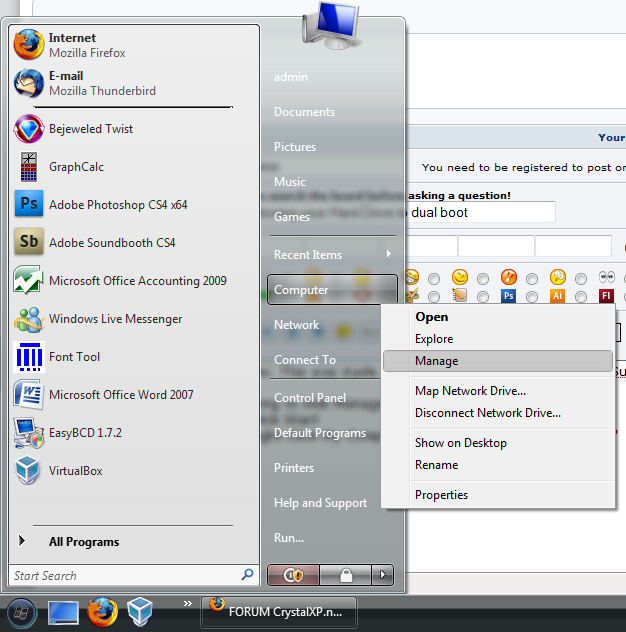Open Firefox from the quick launch bar
Image resolution: width=626 pixels, height=632 pixels.
(102, 613)
